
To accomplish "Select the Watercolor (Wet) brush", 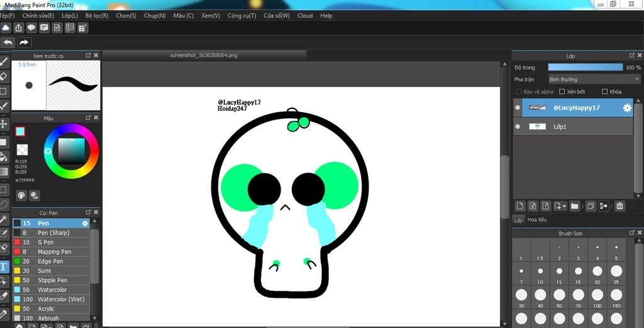I will [x=52, y=299].
